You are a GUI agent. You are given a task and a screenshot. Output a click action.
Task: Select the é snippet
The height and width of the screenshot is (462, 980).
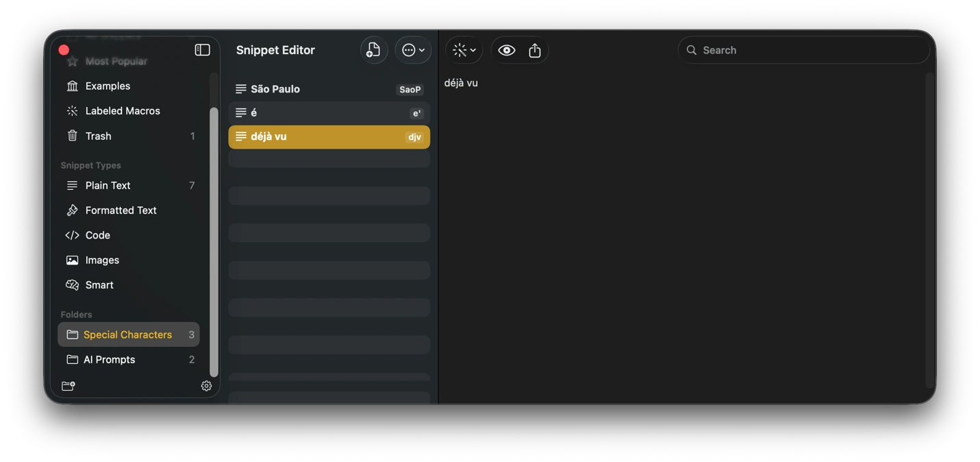pos(329,113)
